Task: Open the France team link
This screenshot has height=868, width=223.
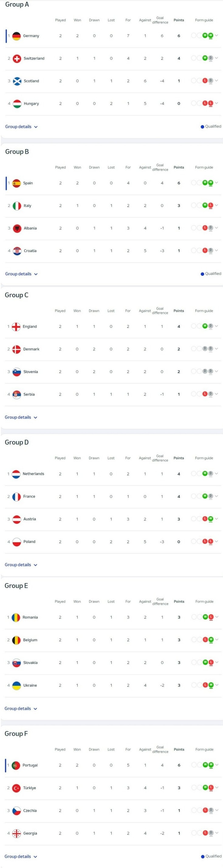Action: pos(29,496)
